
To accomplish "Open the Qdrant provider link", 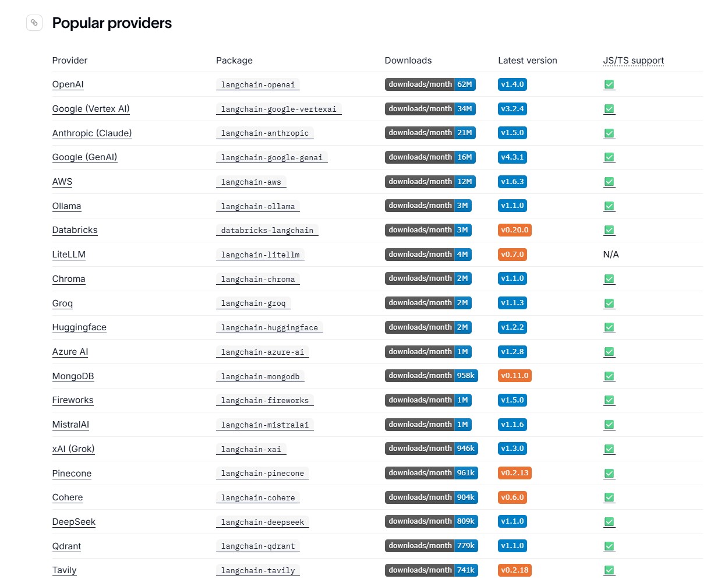I will 66,546.
